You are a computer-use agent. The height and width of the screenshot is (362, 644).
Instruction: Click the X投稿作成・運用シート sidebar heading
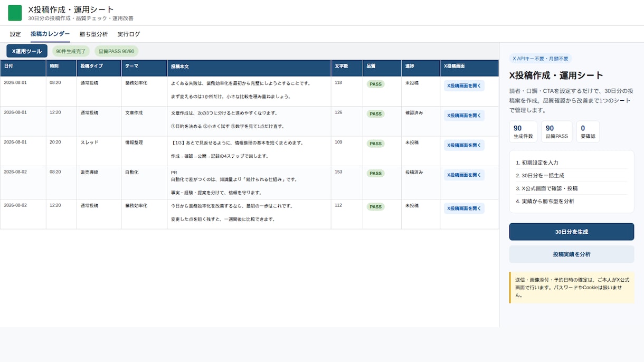point(556,75)
